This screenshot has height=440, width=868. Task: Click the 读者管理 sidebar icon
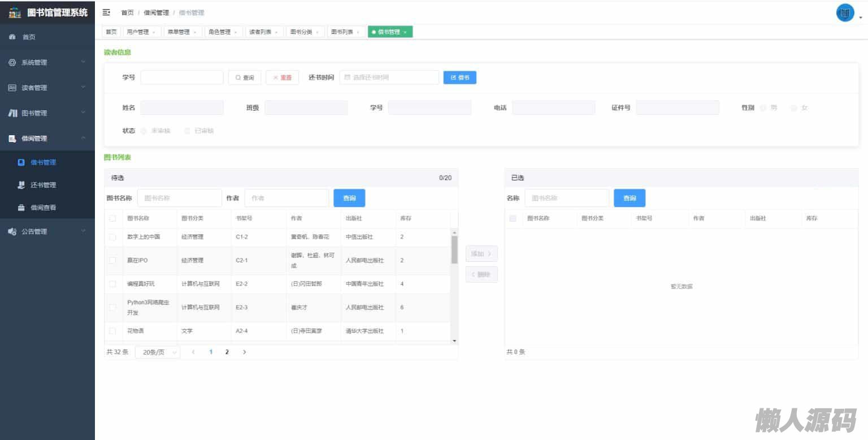pos(12,88)
